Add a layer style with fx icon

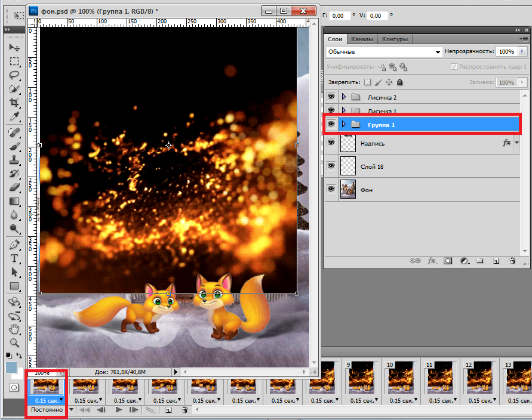pyautogui.click(x=432, y=261)
